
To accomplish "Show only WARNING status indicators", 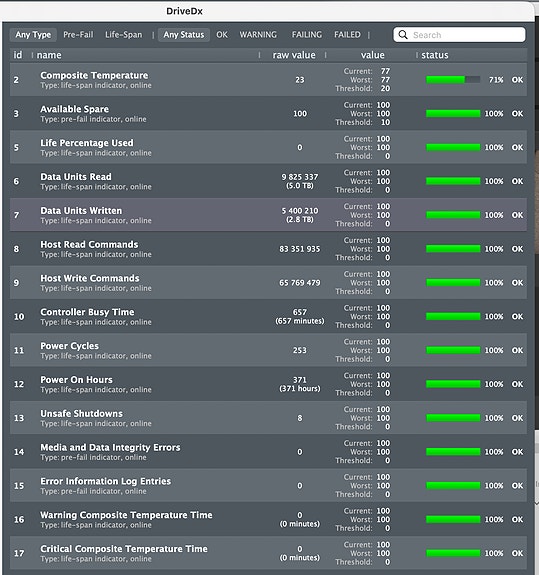I will (x=258, y=35).
